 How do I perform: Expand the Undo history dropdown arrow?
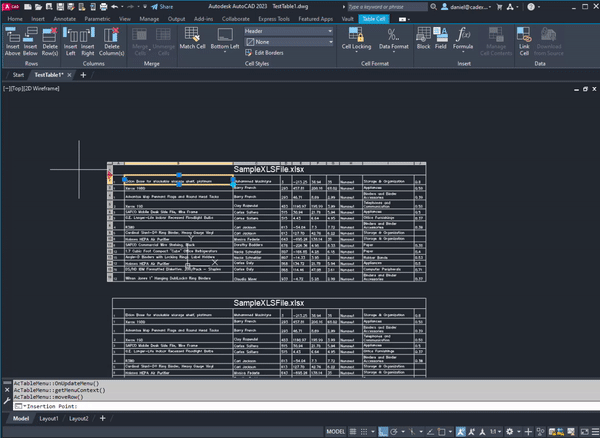(x=122, y=7)
